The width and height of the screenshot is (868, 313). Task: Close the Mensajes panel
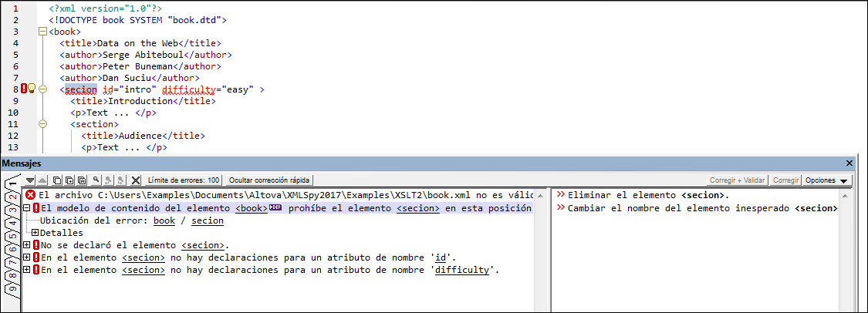(849, 163)
